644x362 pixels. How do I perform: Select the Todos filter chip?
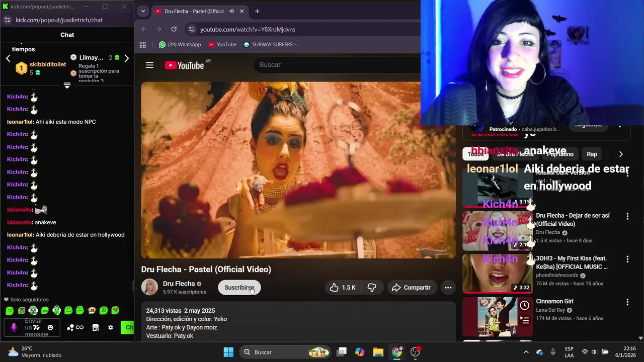(x=475, y=154)
